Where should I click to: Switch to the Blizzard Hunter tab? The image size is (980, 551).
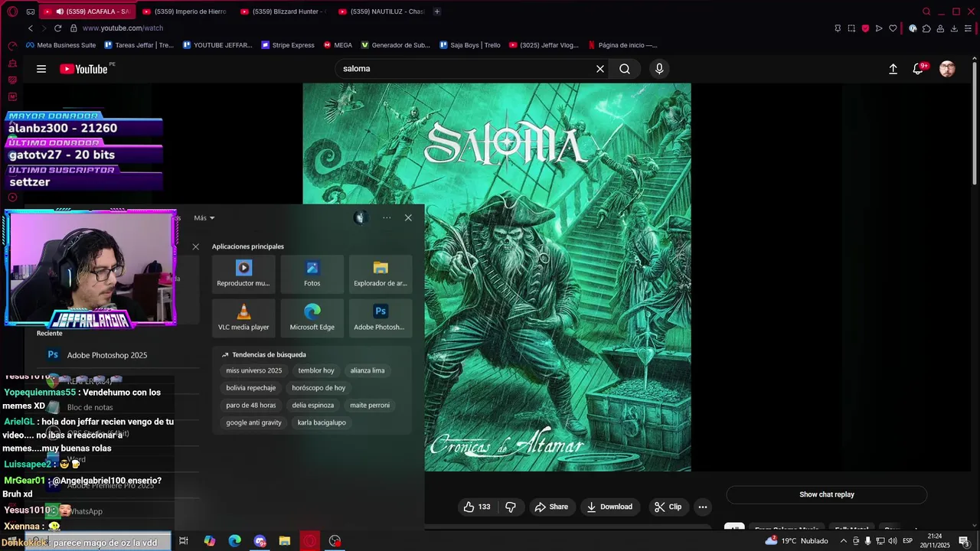(283, 11)
